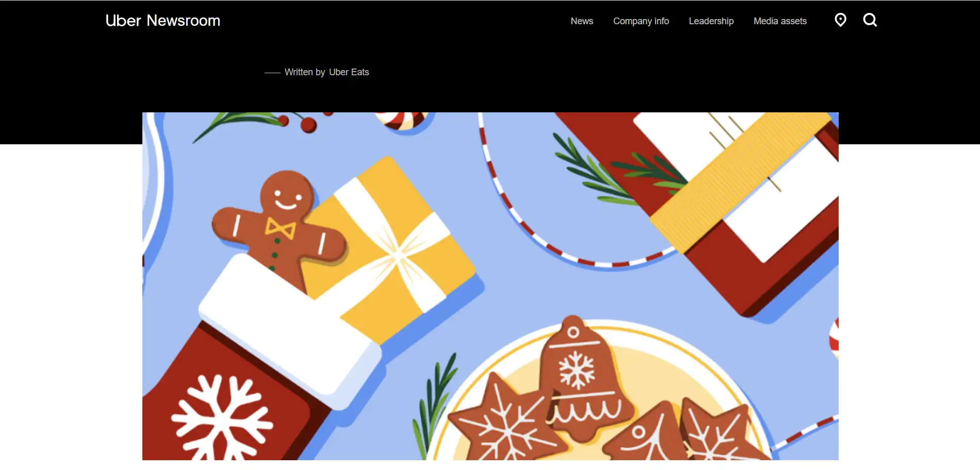This screenshot has width=980, height=470.
Task: Click the leftmost star-shaped cookie on plate
Action: tap(503, 420)
